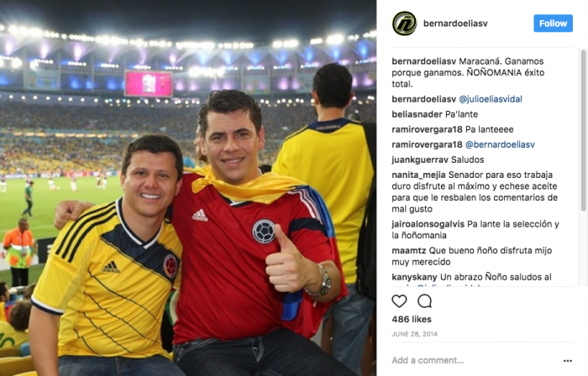Open commenter beliasnader's profile
The image size is (588, 376).
pyautogui.click(x=417, y=114)
